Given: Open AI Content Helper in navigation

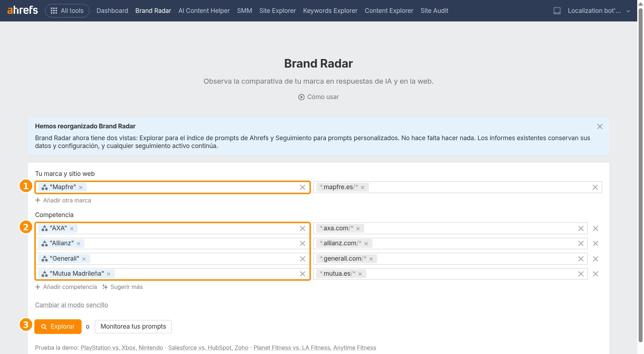Looking at the screenshot, I should [x=204, y=11].
